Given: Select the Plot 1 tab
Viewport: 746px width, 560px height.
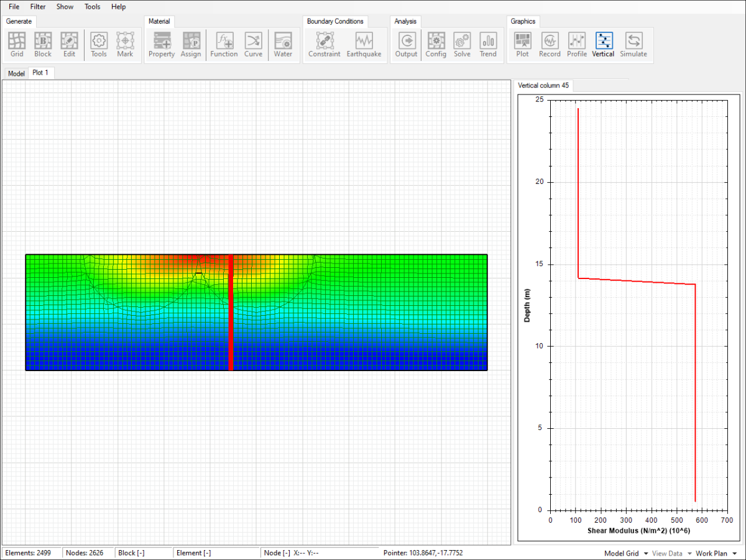Looking at the screenshot, I should coord(41,73).
